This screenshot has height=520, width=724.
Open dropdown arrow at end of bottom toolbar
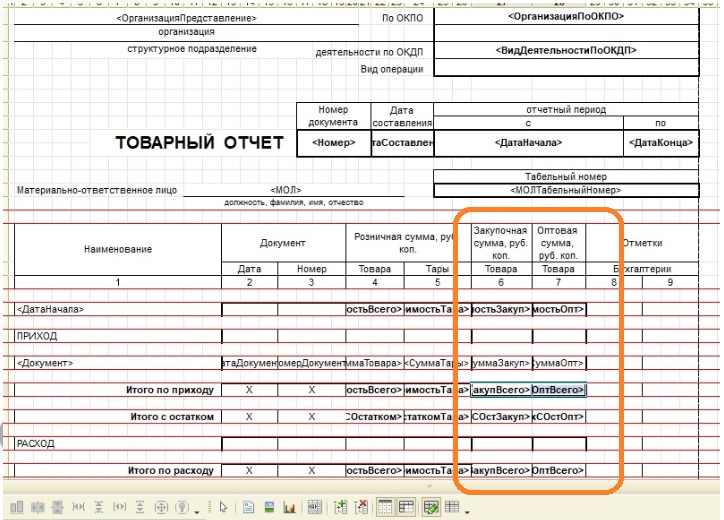468,509
